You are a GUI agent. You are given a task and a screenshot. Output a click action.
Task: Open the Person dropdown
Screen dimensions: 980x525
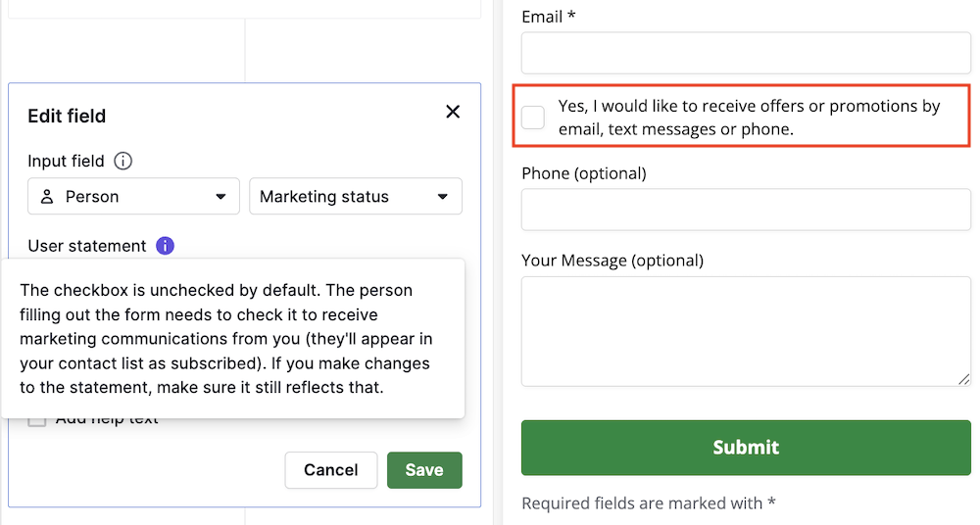pos(133,197)
